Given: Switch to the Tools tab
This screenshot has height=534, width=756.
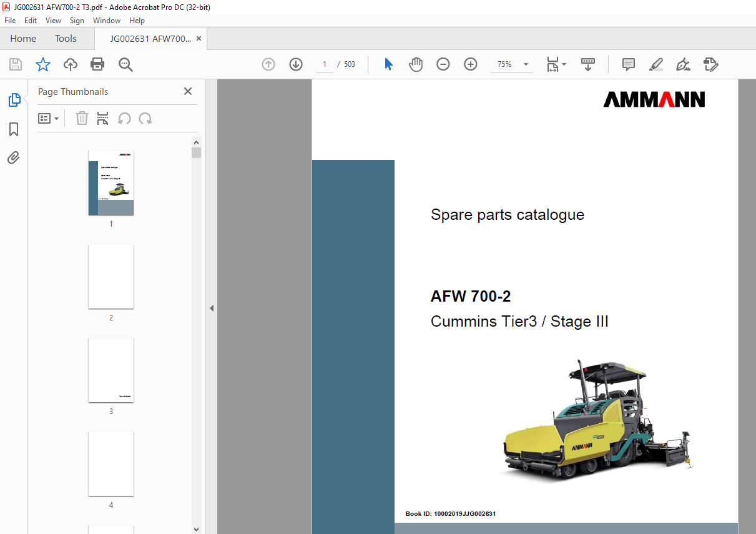Looking at the screenshot, I should [x=66, y=39].
